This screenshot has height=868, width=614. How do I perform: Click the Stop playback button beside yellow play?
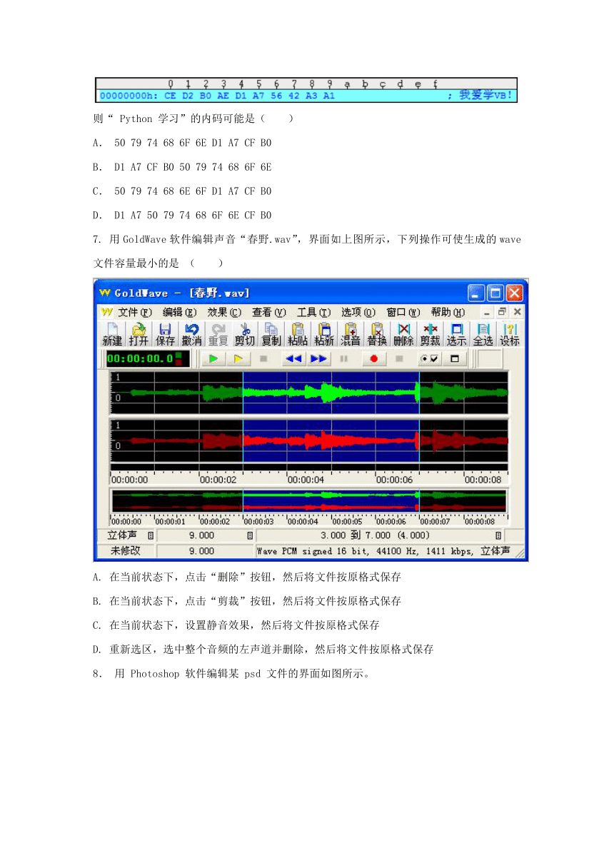click(x=263, y=358)
